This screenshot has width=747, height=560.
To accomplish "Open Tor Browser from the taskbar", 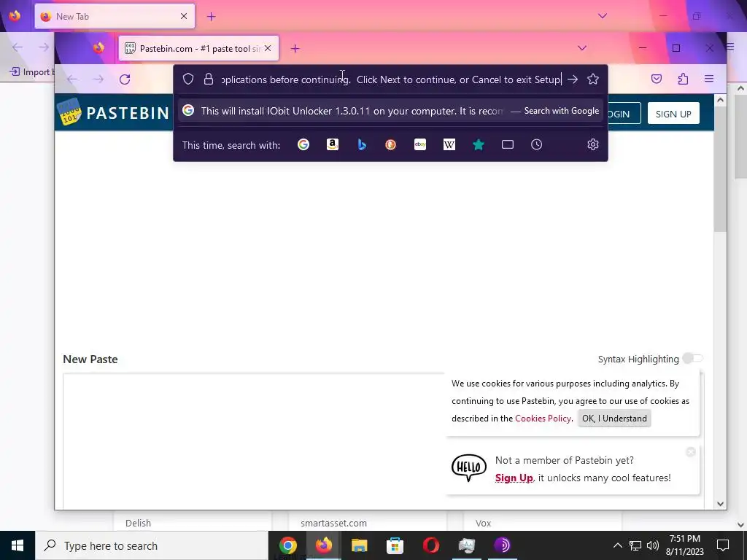I will (502, 545).
